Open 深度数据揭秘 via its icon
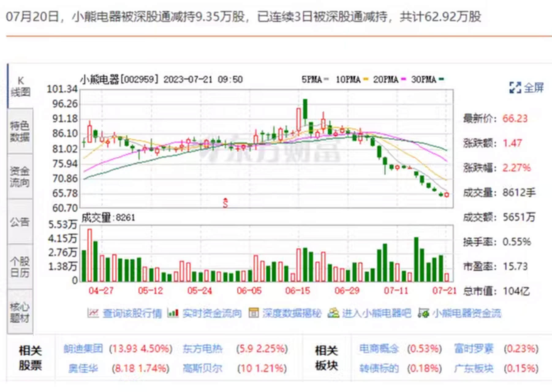 coord(254,313)
